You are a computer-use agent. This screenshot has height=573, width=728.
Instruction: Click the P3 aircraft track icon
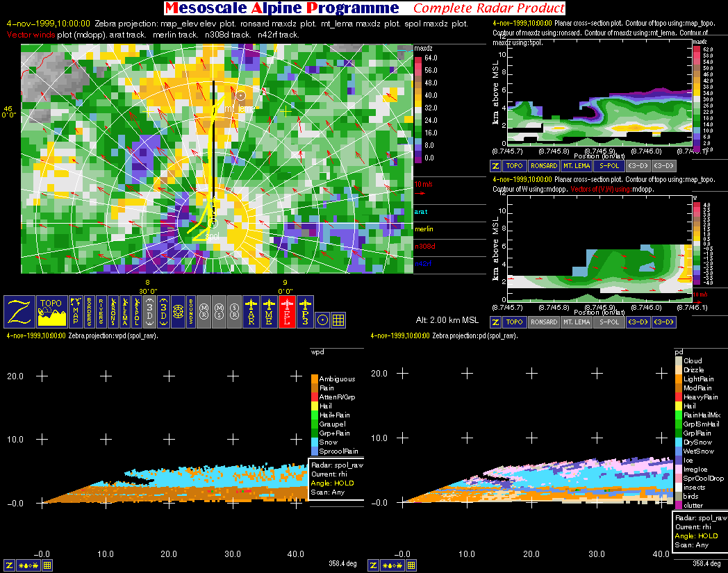pos(305,312)
